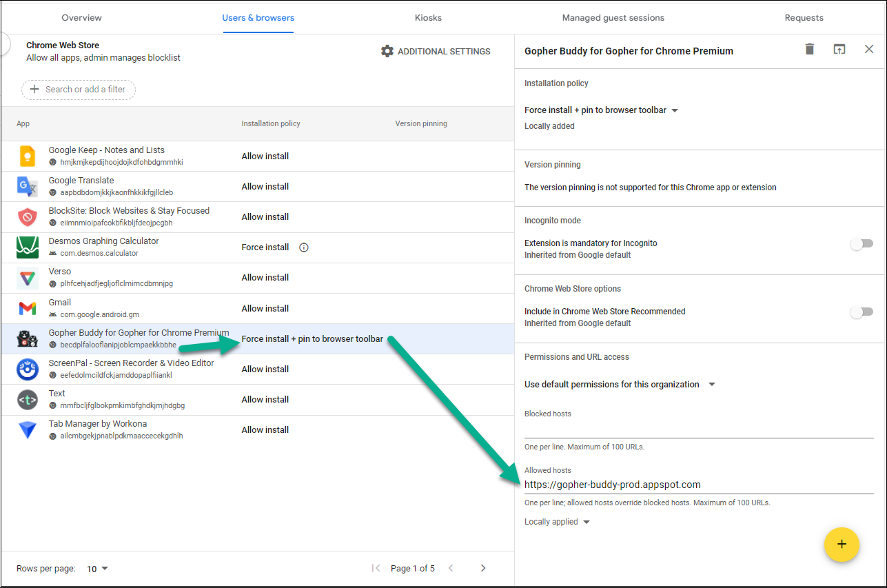Screen dimensions: 887x588
Task: Click Allow install policy for Verso
Action: click(x=265, y=278)
